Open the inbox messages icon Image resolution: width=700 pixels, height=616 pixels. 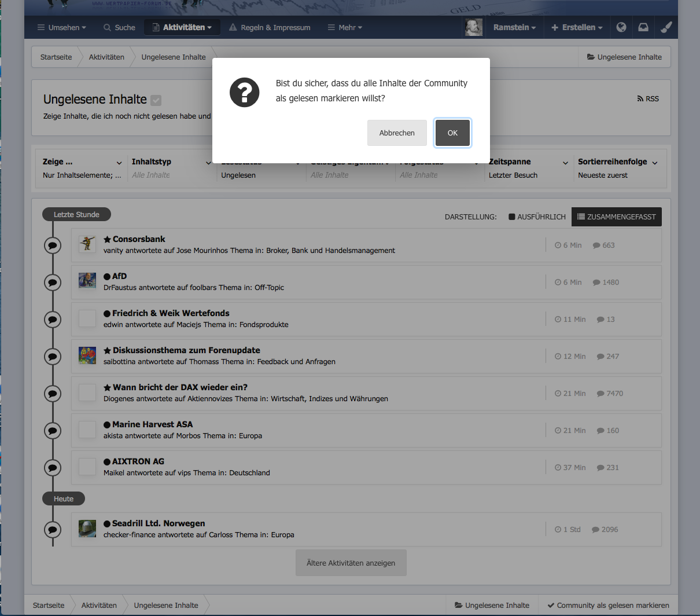click(643, 27)
